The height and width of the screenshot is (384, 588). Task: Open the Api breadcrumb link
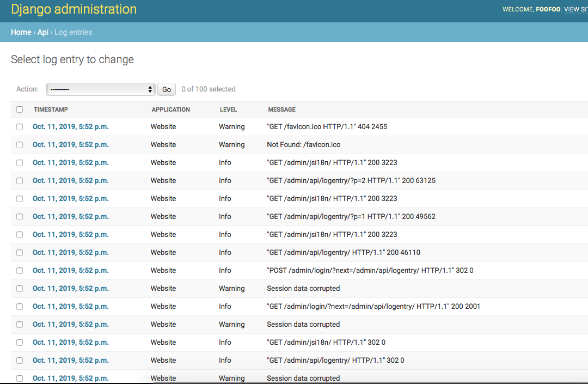tap(43, 32)
